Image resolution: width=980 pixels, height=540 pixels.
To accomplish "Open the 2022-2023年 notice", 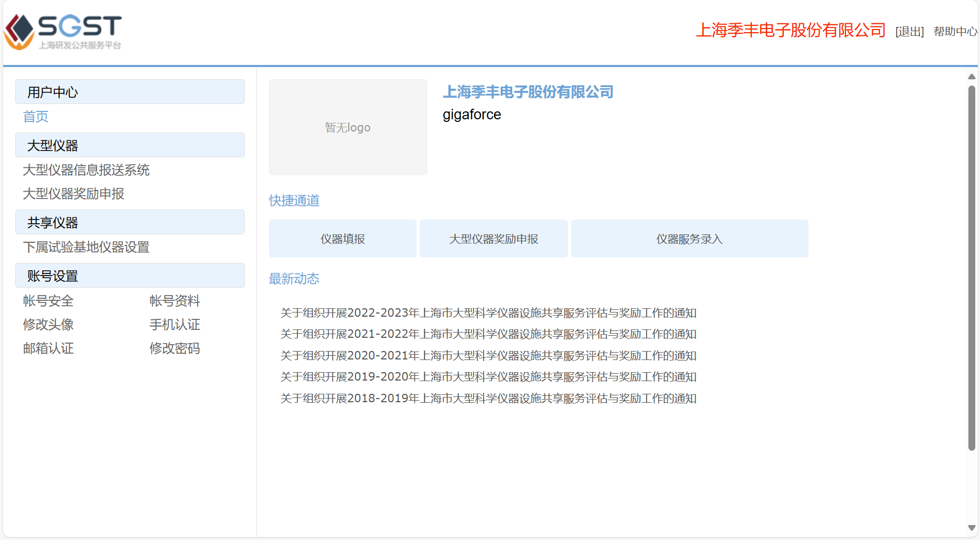I will (x=488, y=313).
